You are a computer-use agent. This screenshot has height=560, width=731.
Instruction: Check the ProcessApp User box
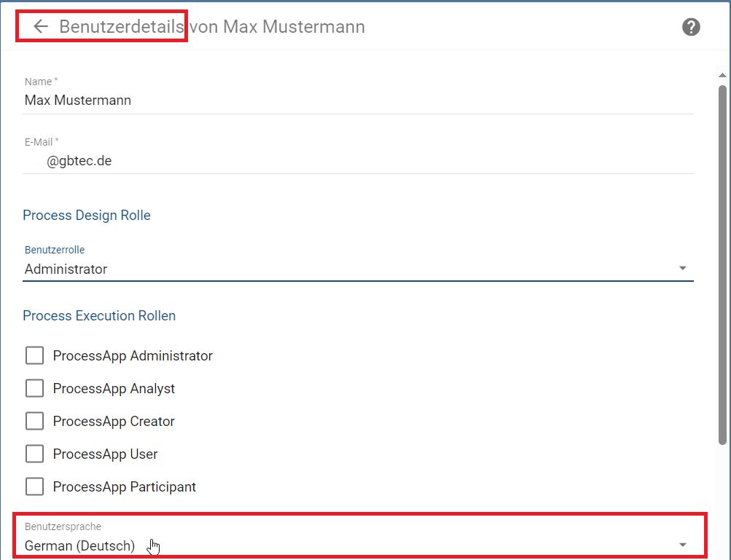pos(34,454)
